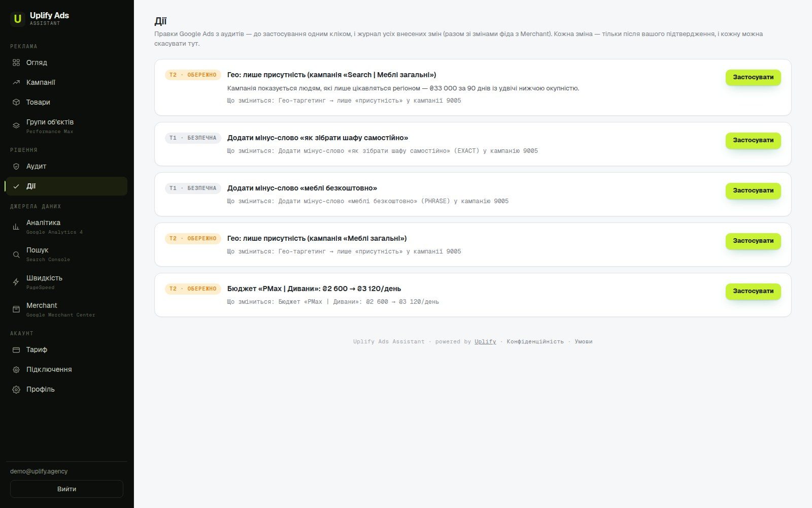This screenshot has width=812, height=508.
Task: Click the Дії page heading
Action: (160, 21)
